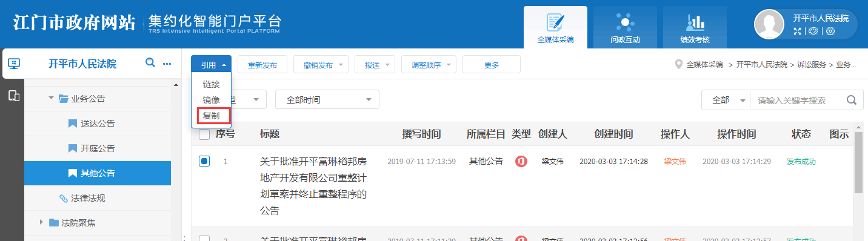Click the 重新发布 button
The image size is (868, 241).
[x=262, y=65]
